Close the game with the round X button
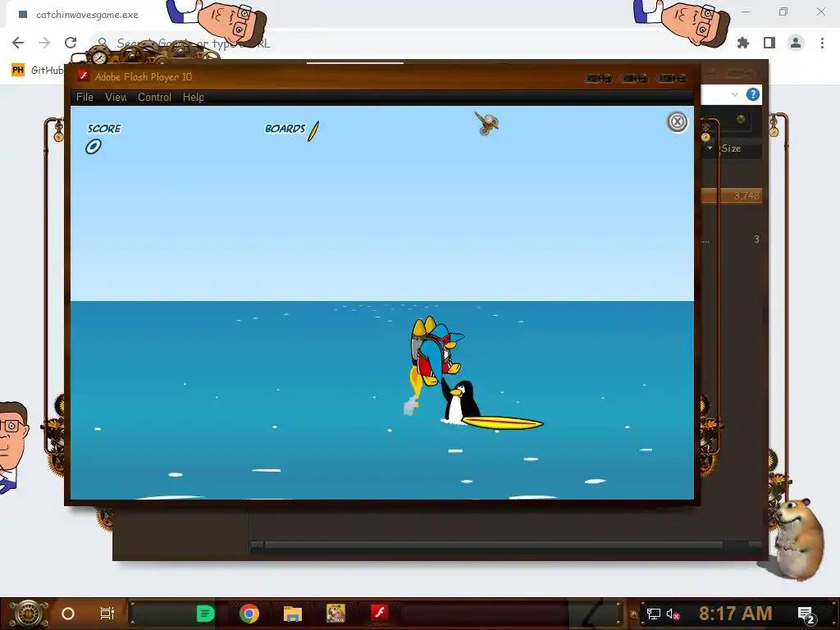The image size is (840, 630). coord(677,122)
